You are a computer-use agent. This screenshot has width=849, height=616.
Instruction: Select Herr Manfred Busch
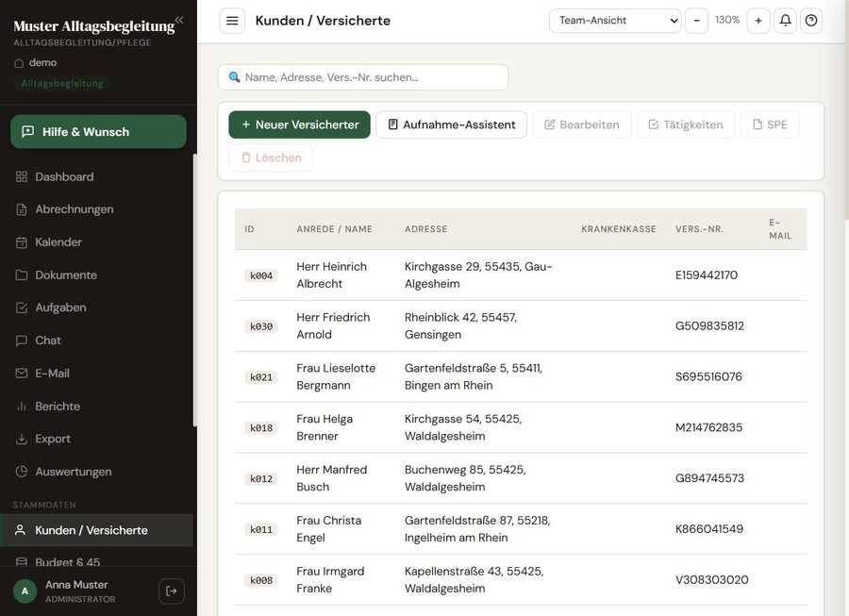(x=331, y=478)
